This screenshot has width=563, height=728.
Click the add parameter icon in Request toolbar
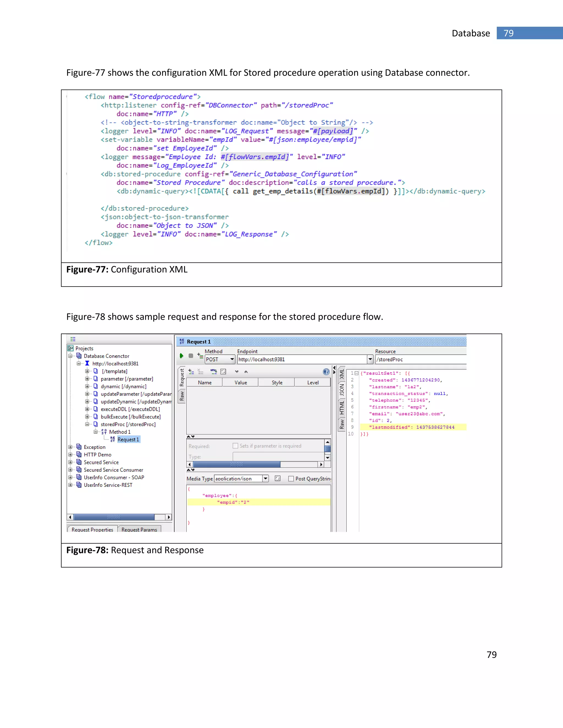tap(191, 371)
